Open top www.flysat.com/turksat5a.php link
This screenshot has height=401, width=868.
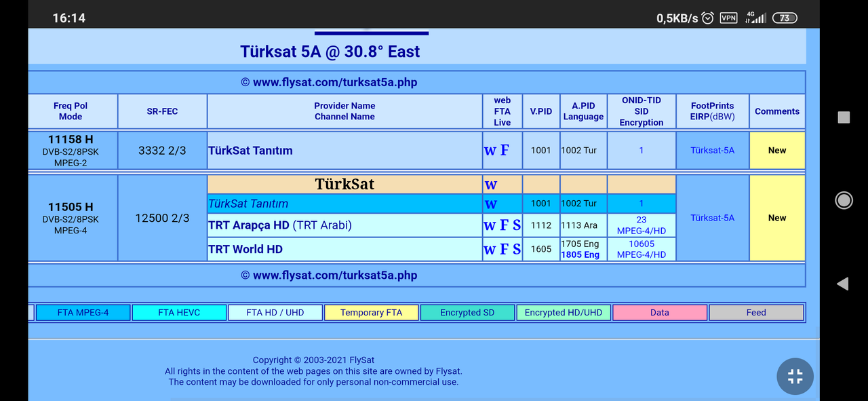tap(335, 82)
